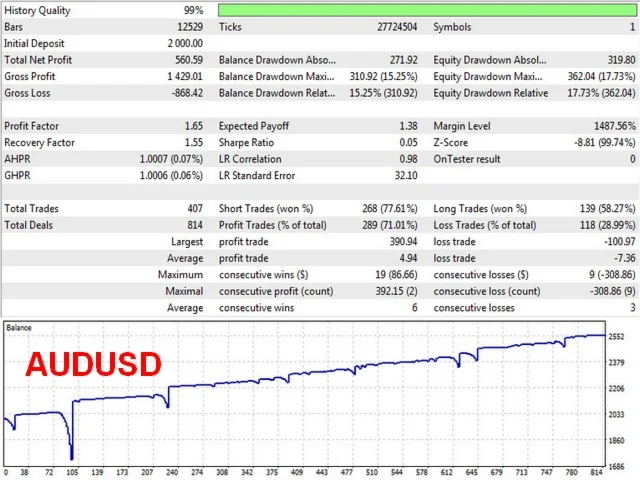
Task: Click the deep drawdown dip near 105
Action: point(71,452)
